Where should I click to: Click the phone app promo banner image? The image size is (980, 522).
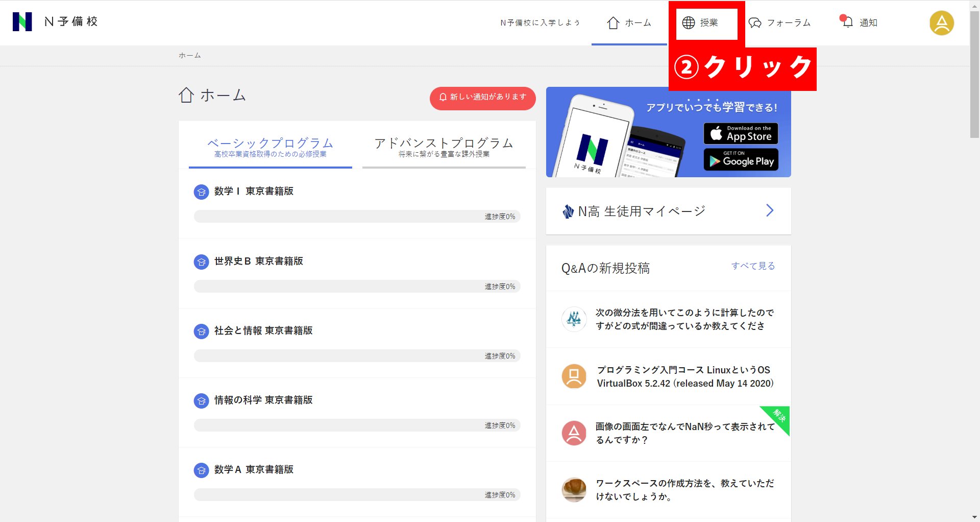tap(669, 132)
